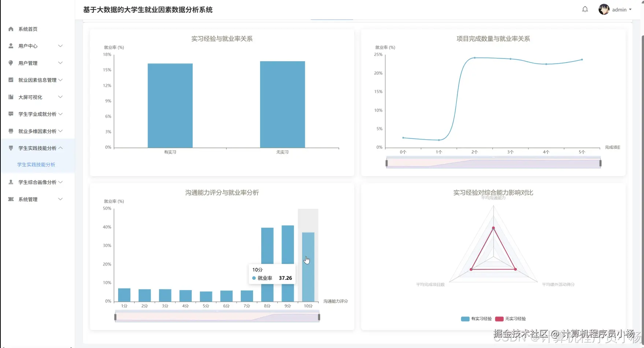This screenshot has height=348, width=644.
Task: Click the 2个 data point on line chart
Action: coord(475,58)
